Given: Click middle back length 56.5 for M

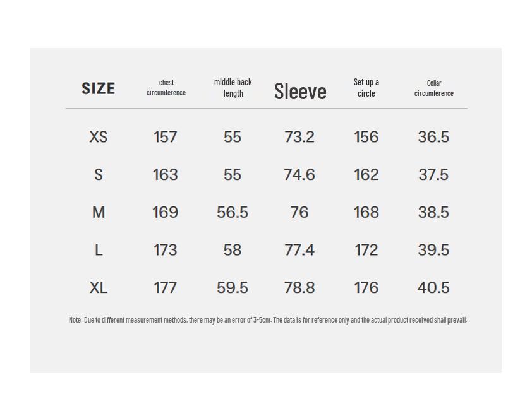Looking at the screenshot, I should [233, 213].
